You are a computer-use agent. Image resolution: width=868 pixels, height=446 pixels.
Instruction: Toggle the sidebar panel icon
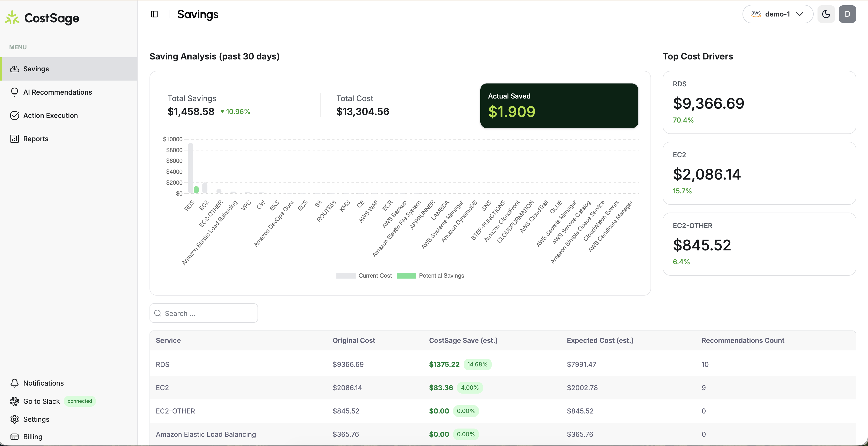[x=154, y=14]
